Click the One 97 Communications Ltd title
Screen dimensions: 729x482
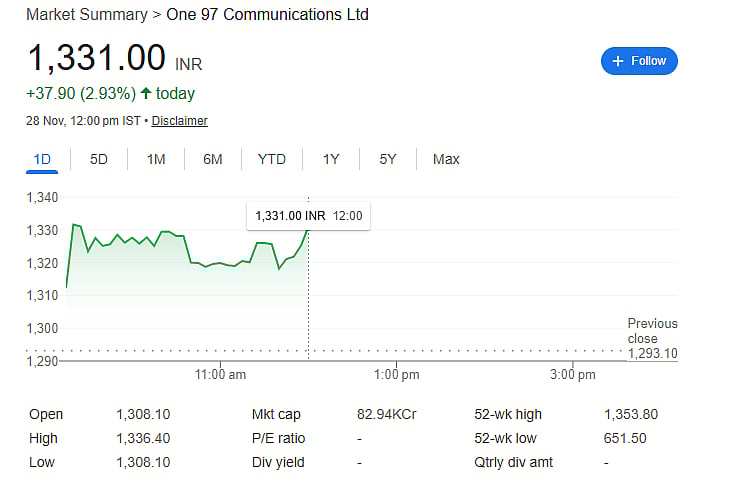(267, 15)
